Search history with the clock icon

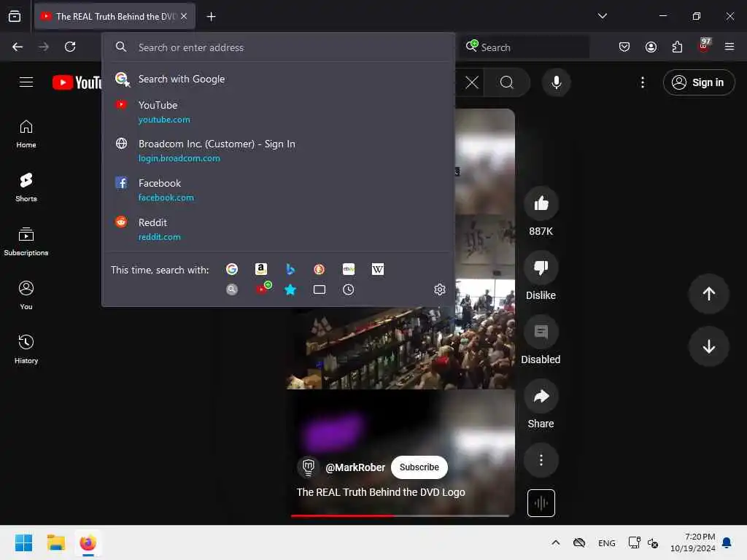coord(349,289)
